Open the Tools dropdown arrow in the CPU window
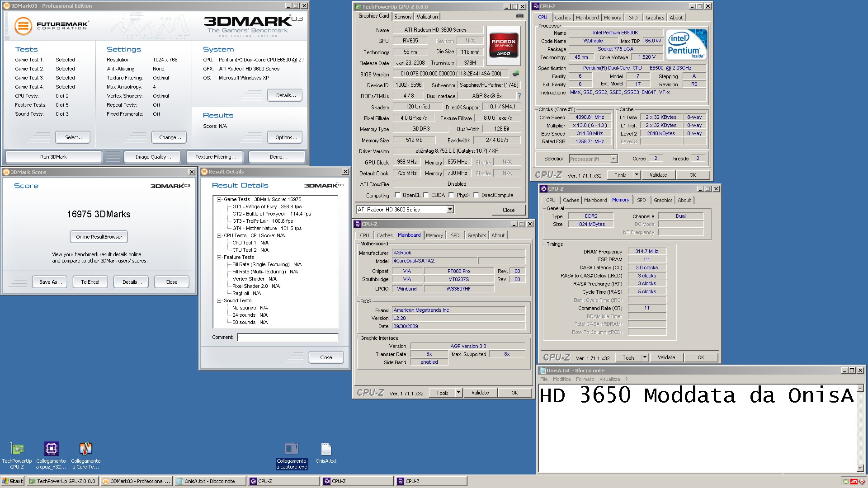Viewport: 868px width, 488px height. [637, 175]
